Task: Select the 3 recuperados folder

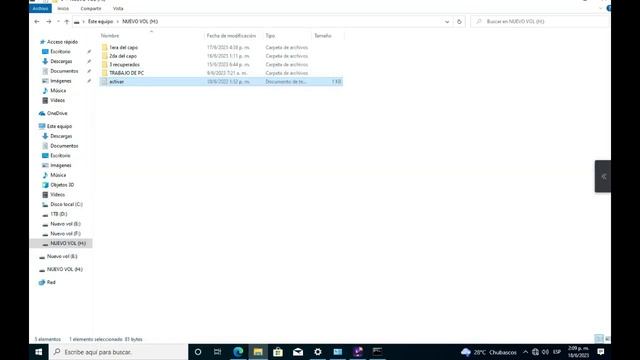Action: 124,65
